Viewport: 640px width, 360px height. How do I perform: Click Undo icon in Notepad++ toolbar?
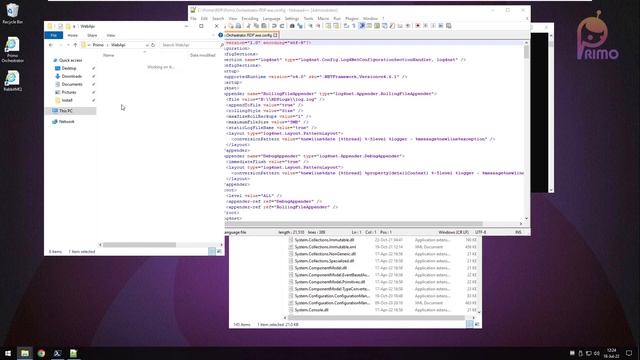tap(274, 26)
